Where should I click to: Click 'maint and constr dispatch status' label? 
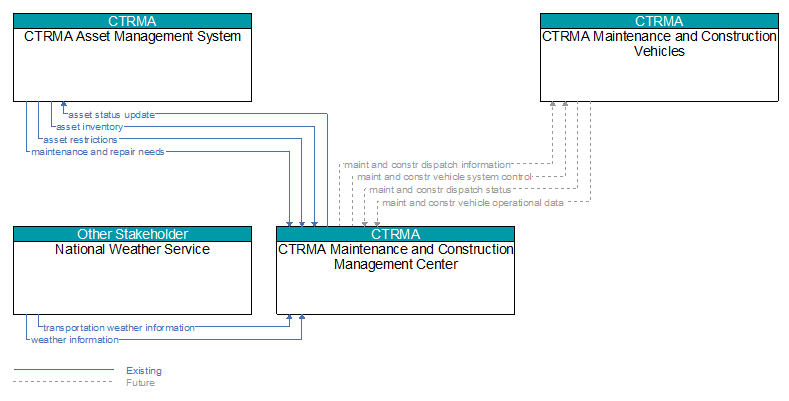pos(440,190)
